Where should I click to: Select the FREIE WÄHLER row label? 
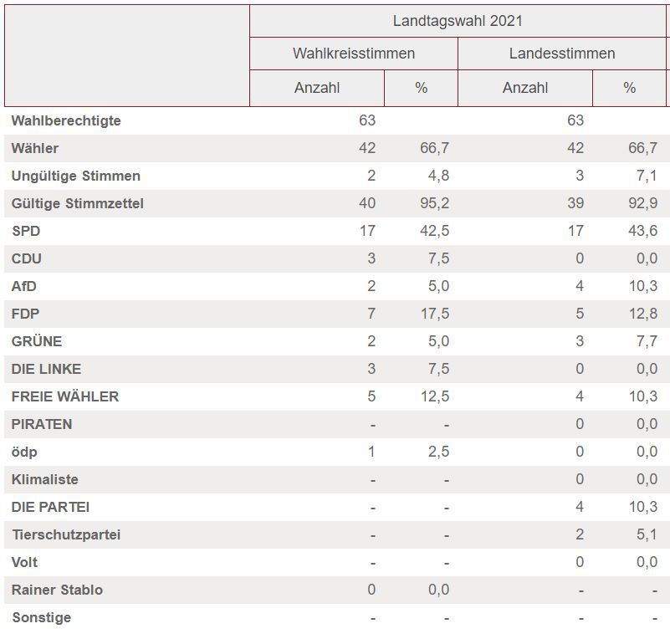tap(65, 396)
